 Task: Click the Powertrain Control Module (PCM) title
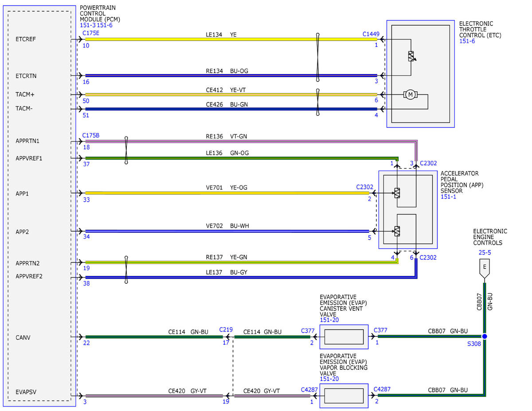[x=100, y=14]
